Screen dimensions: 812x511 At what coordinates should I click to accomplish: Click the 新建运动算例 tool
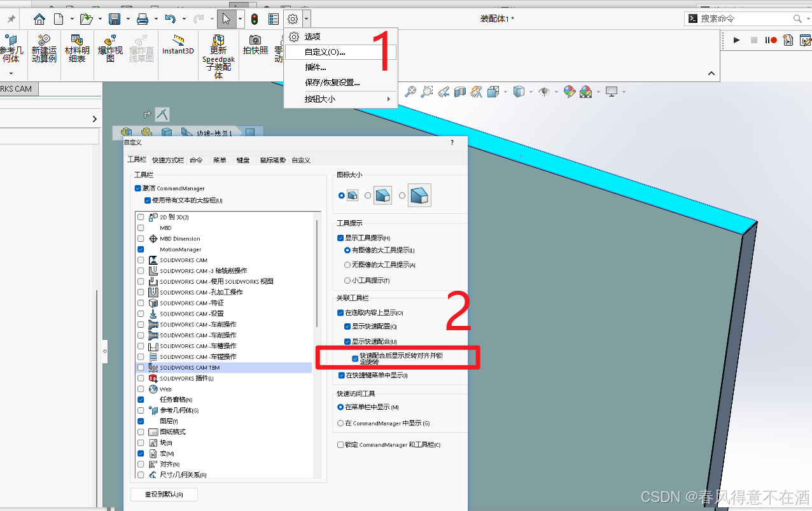coord(44,49)
